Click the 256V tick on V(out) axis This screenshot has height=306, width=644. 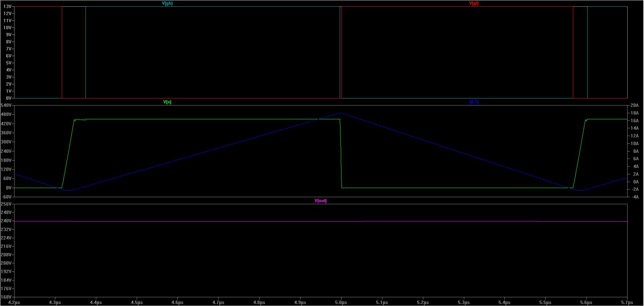pyautogui.click(x=6, y=204)
